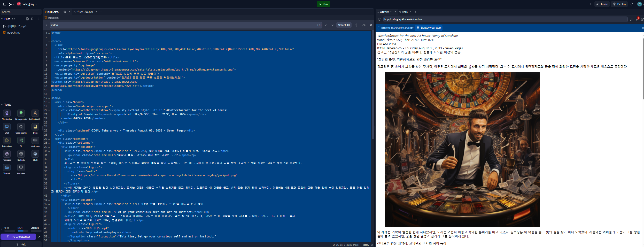This screenshot has height=247, width=644.
Task: Toggle match case in find bar
Action: point(364,25)
